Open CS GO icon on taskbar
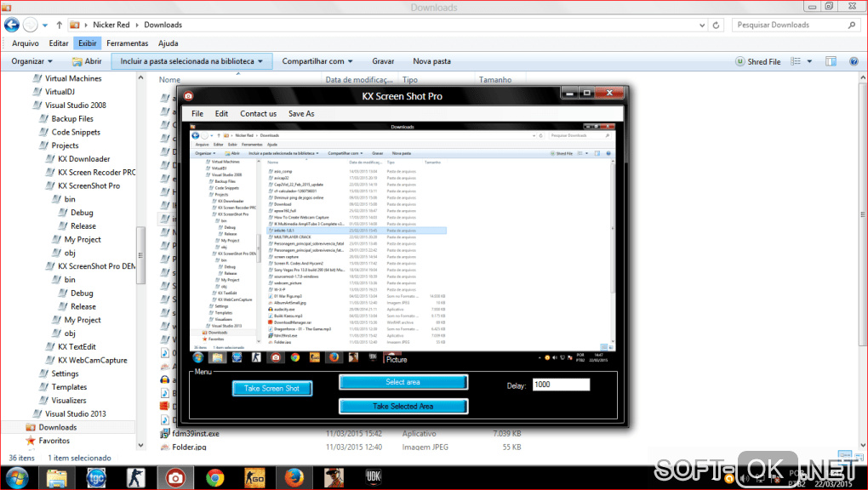Screen dimensions: 868x490 tap(254, 478)
